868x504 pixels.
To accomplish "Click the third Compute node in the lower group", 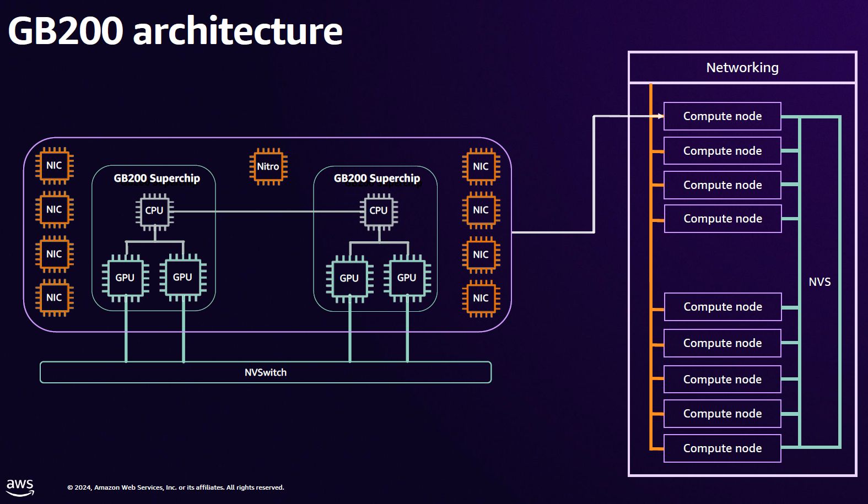I will tap(723, 380).
